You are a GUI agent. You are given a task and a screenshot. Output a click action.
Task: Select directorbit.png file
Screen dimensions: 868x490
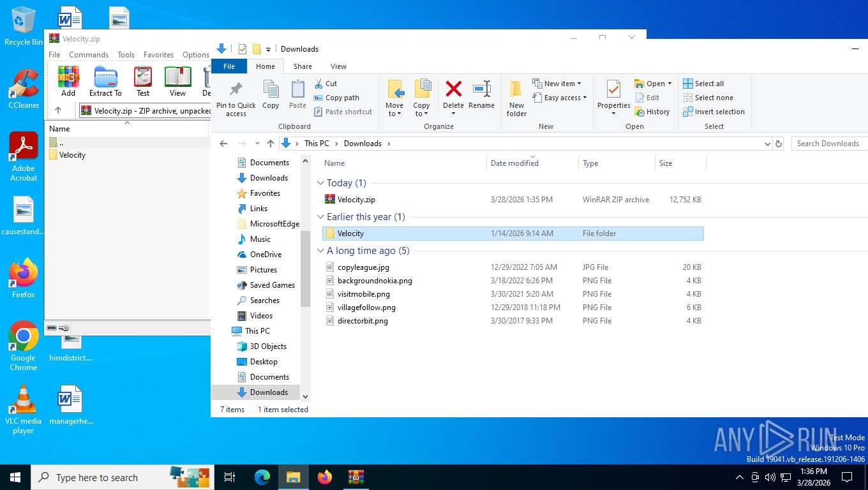tap(513, 321)
